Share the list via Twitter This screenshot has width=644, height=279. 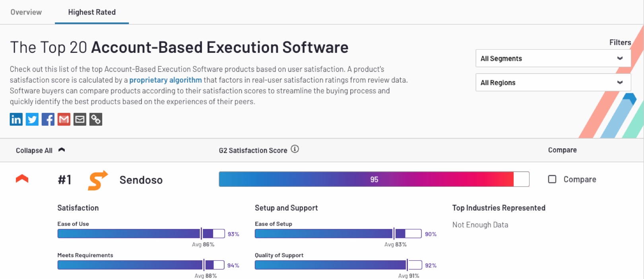[32, 119]
